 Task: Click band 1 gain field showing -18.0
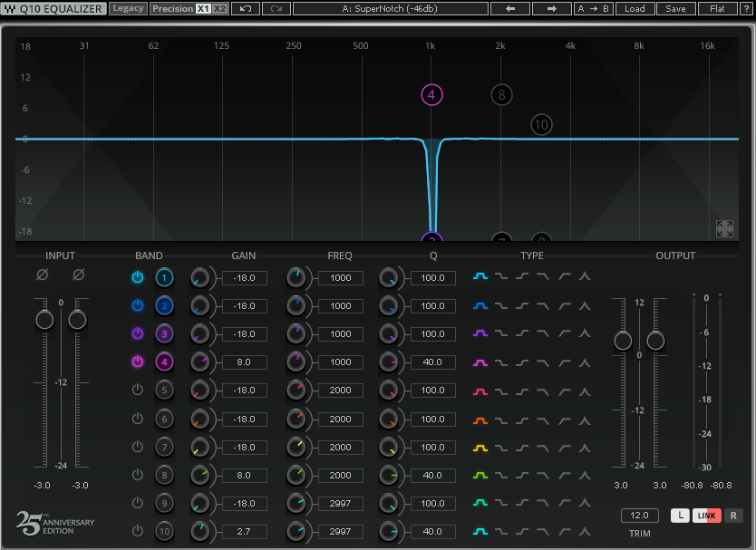tap(245, 278)
